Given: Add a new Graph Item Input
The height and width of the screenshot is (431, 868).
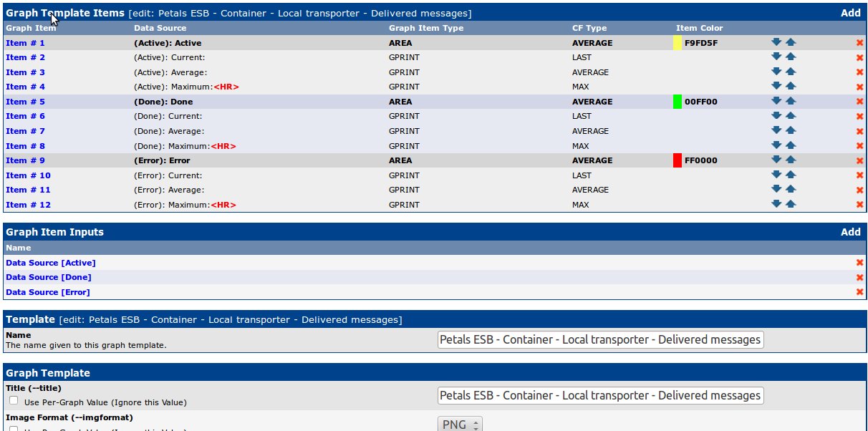Looking at the screenshot, I should [x=850, y=232].
